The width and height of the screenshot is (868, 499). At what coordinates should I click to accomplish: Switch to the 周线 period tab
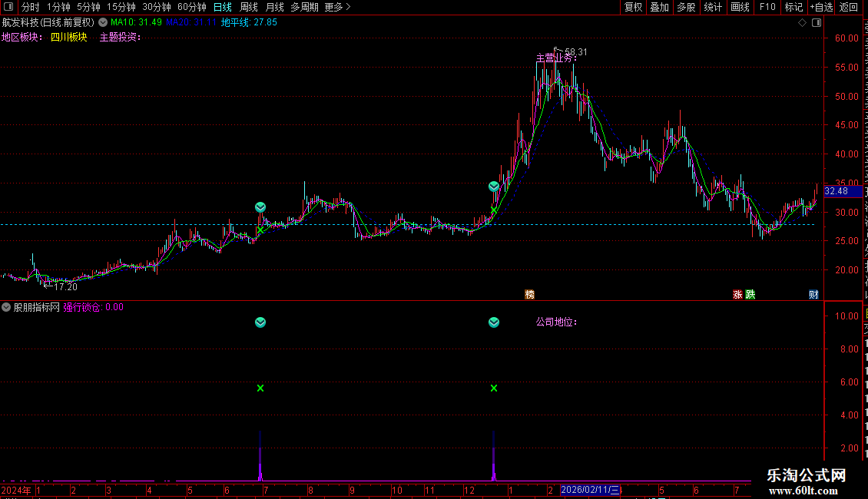point(249,7)
